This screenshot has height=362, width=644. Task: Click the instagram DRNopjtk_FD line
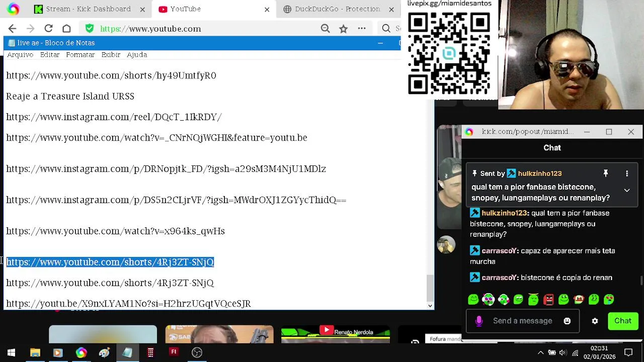[166, 169]
